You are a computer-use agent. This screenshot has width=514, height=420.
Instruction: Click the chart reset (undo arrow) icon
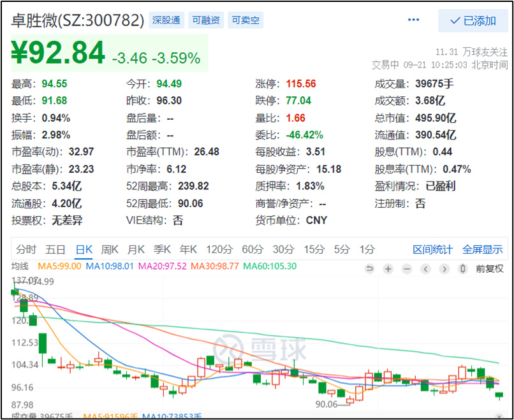click(369, 270)
